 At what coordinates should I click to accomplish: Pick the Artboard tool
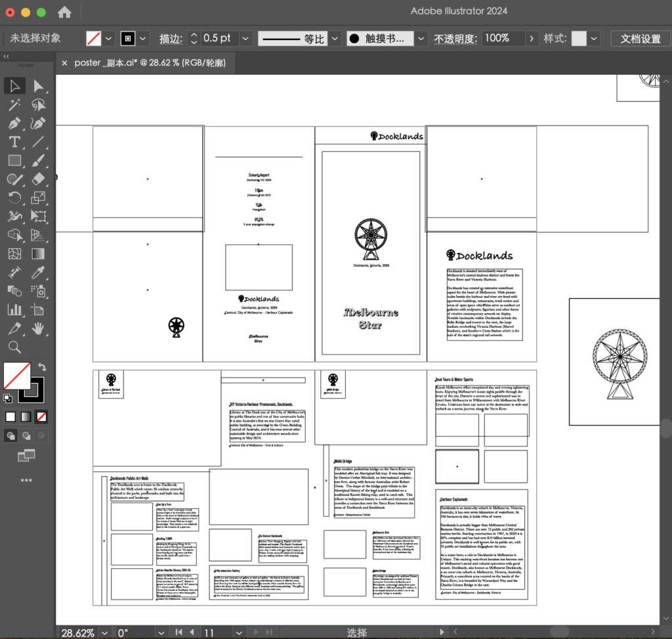click(39, 309)
